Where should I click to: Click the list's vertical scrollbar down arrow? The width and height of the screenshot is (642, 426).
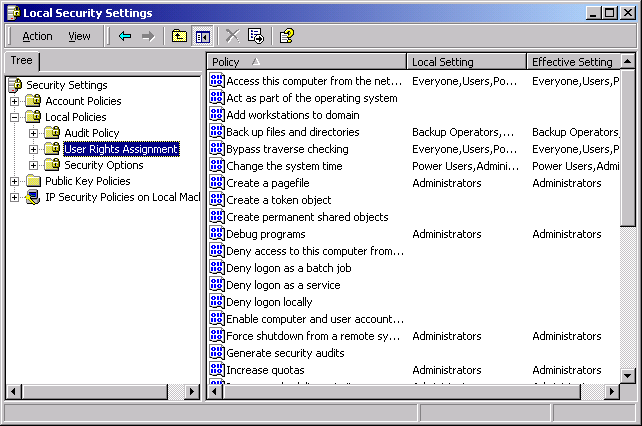(x=627, y=375)
